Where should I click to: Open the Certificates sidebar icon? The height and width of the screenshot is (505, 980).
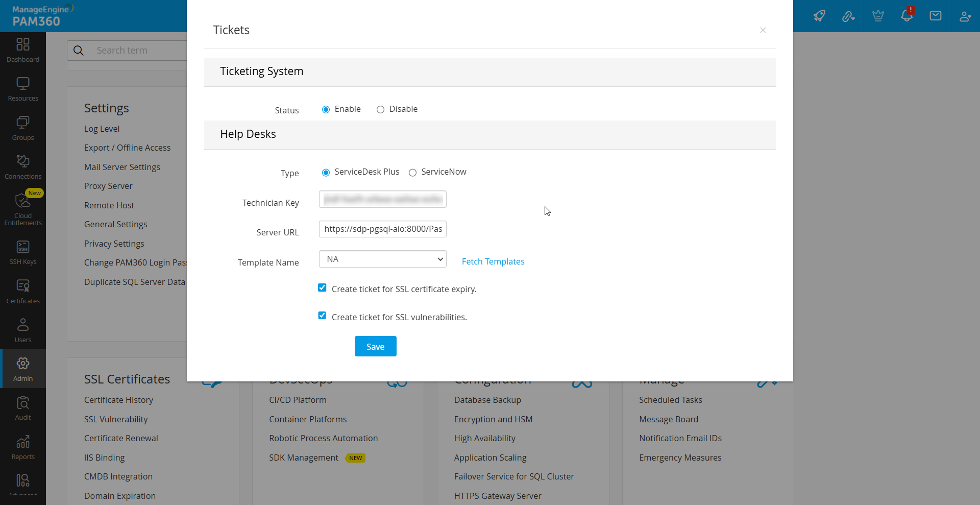[23, 292]
